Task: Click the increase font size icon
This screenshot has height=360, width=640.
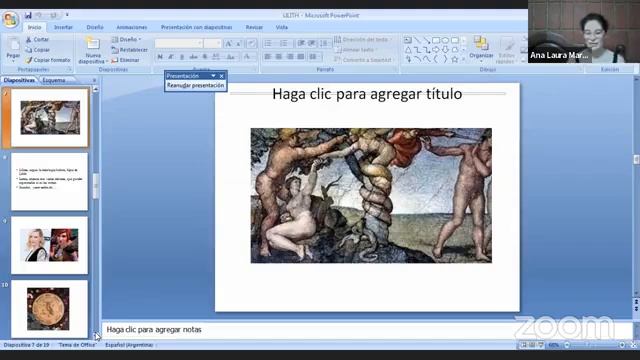Action: tap(228, 43)
